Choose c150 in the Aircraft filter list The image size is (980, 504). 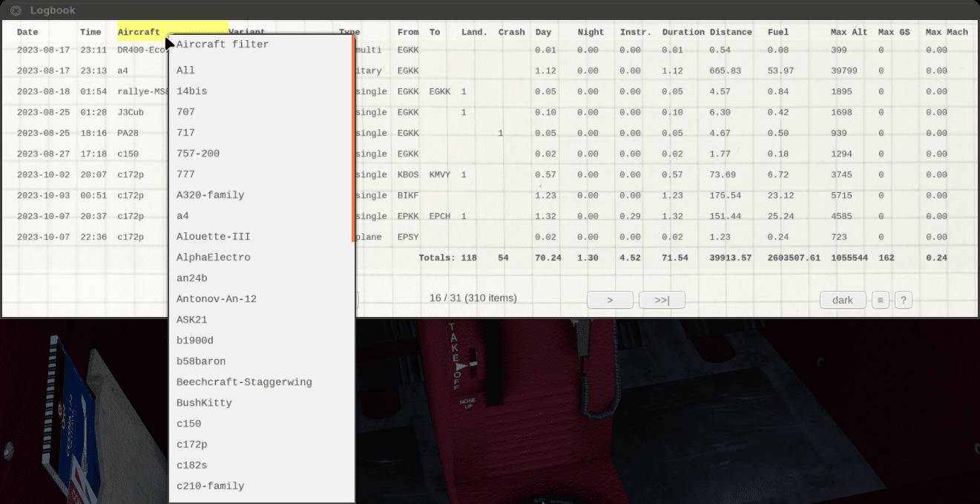pos(261,423)
